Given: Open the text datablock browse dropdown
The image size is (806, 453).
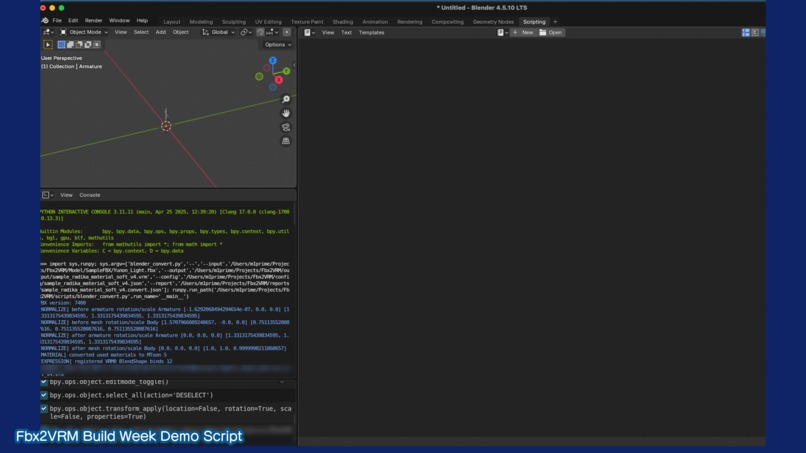Looking at the screenshot, I should pyautogui.click(x=502, y=32).
